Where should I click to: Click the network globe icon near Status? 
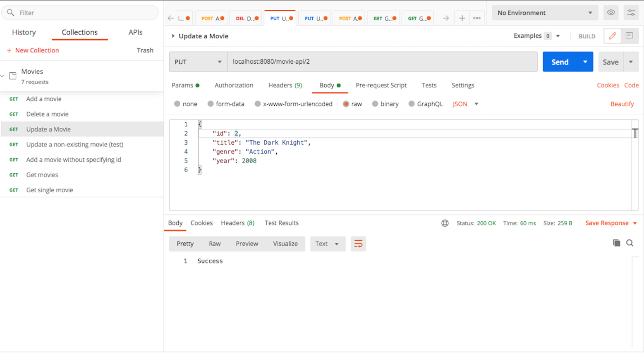pyautogui.click(x=445, y=223)
